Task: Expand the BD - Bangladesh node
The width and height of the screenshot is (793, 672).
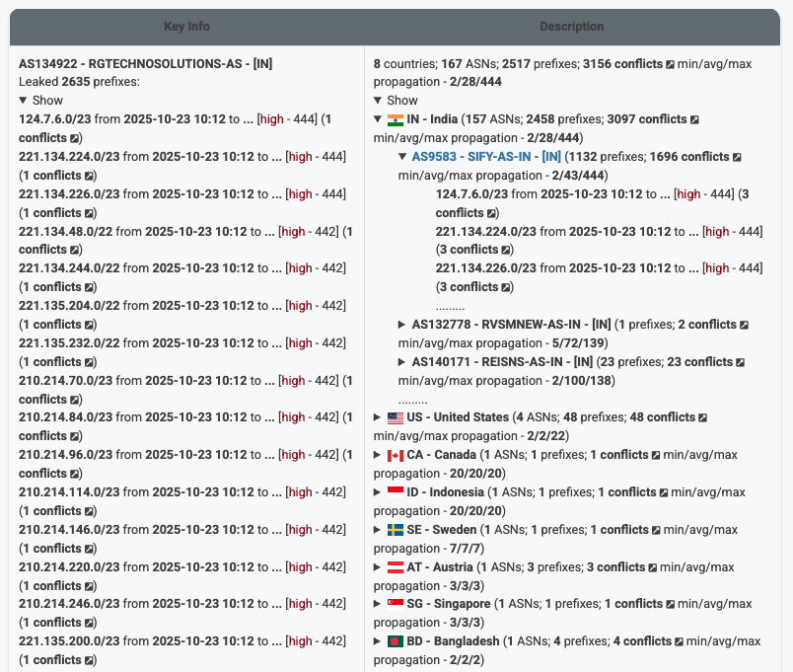Action: (378, 641)
